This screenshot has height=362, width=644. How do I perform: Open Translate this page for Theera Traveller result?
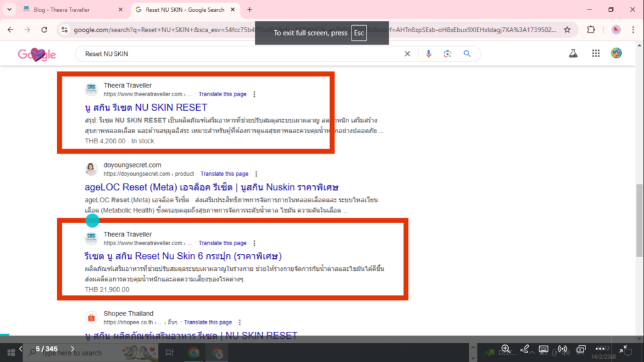[223, 94]
